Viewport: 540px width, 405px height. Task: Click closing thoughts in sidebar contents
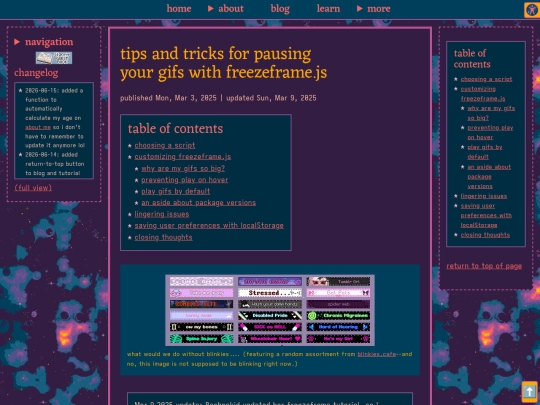(x=485, y=235)
